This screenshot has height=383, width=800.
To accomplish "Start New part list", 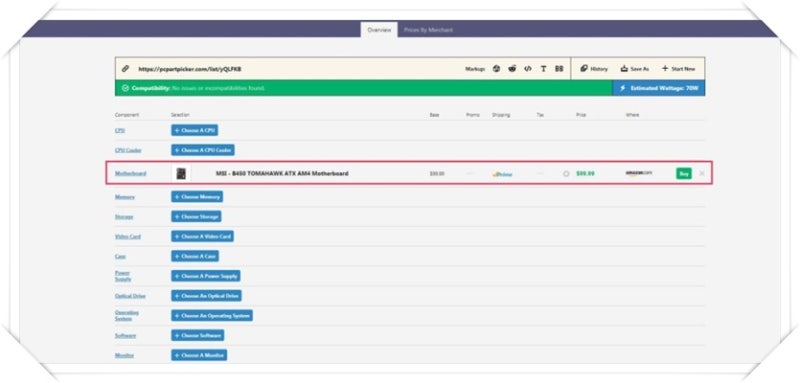I will coord(679,69).
